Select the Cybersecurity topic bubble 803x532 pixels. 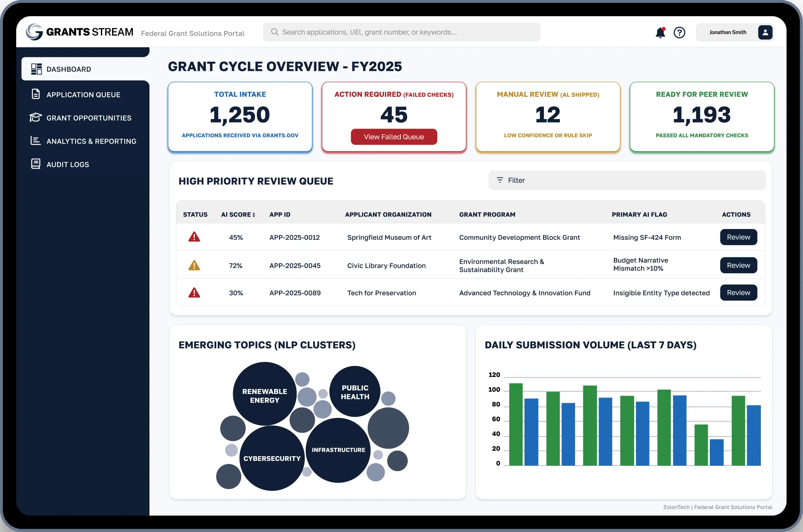pos(272,458)
